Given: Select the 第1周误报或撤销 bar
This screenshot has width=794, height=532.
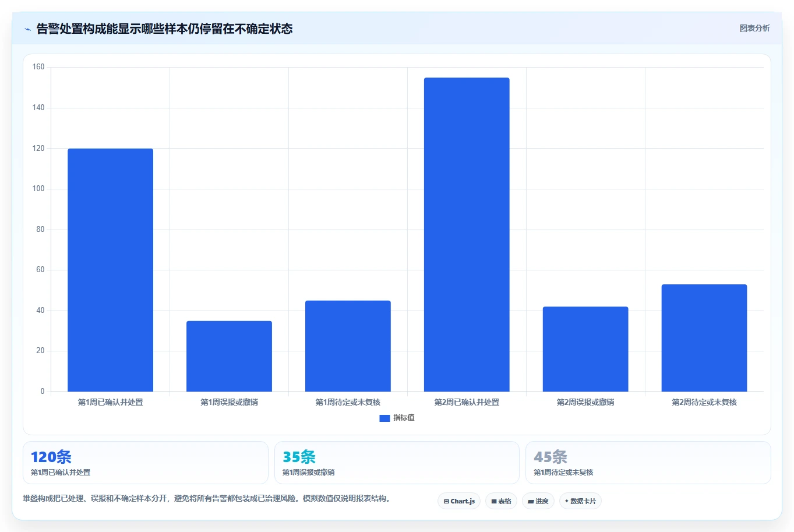Looking at the screenshot, I should (x=229, y=356).
